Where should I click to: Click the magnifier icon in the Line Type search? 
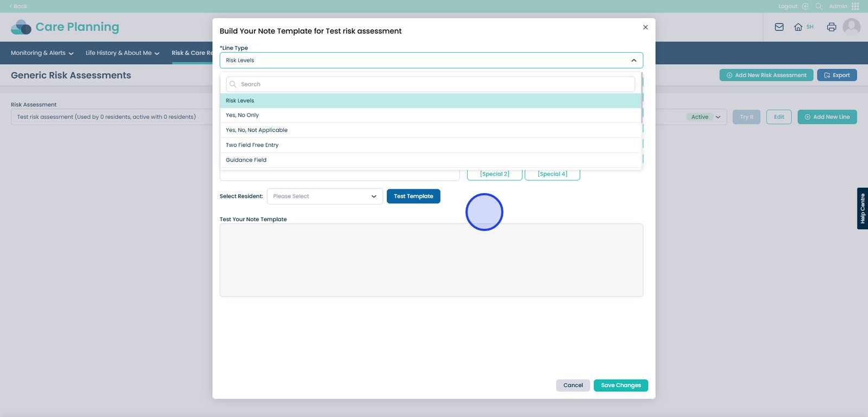[233, 84]
